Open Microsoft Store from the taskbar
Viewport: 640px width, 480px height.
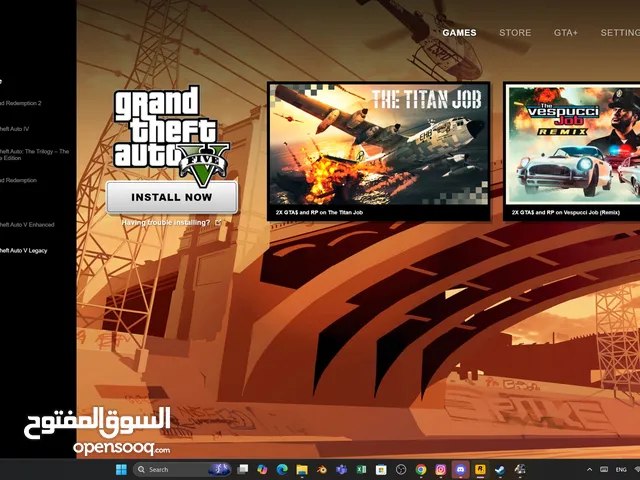(381, 469)
